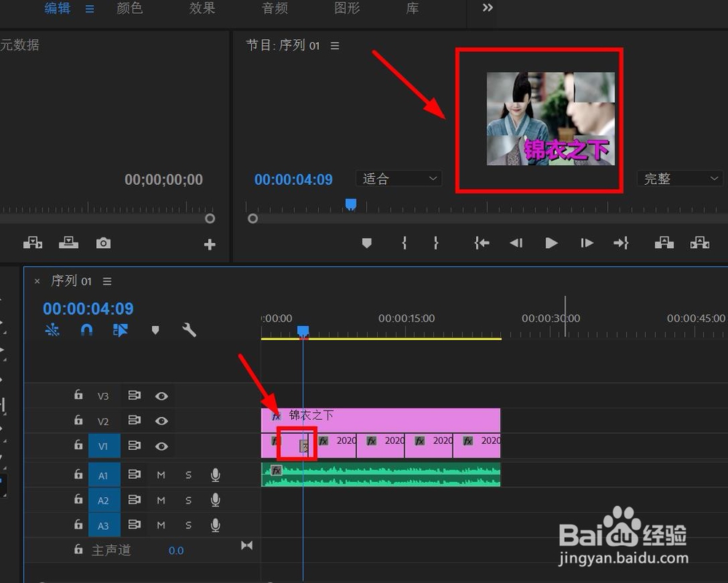Mute track A3
Viewport: 728px width, 583px height.
(161, 525)
